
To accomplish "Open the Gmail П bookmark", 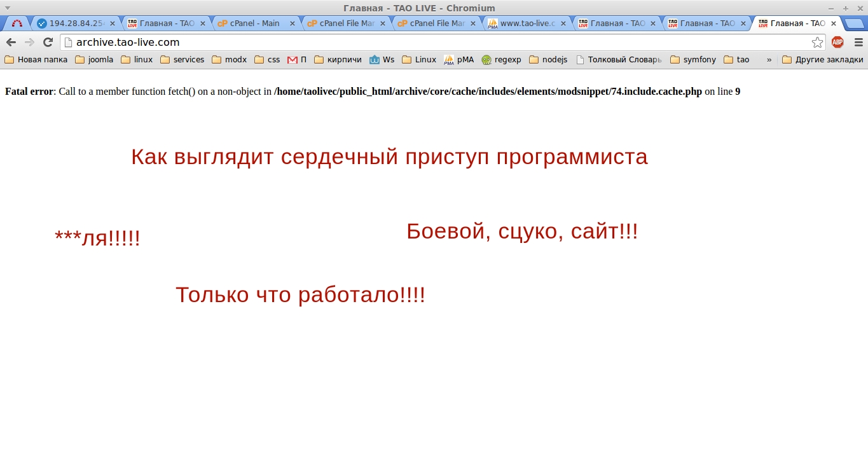I will pos(297,60).
